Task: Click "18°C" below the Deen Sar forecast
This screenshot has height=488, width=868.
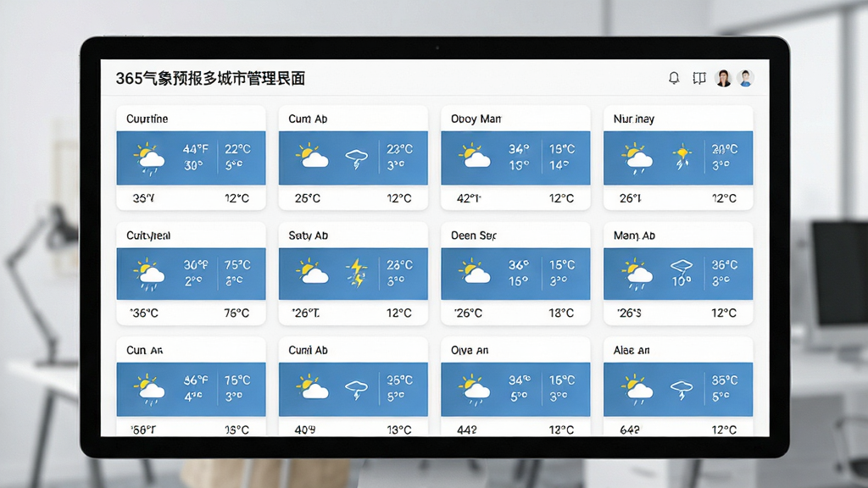Action: (x=561, y=313)
